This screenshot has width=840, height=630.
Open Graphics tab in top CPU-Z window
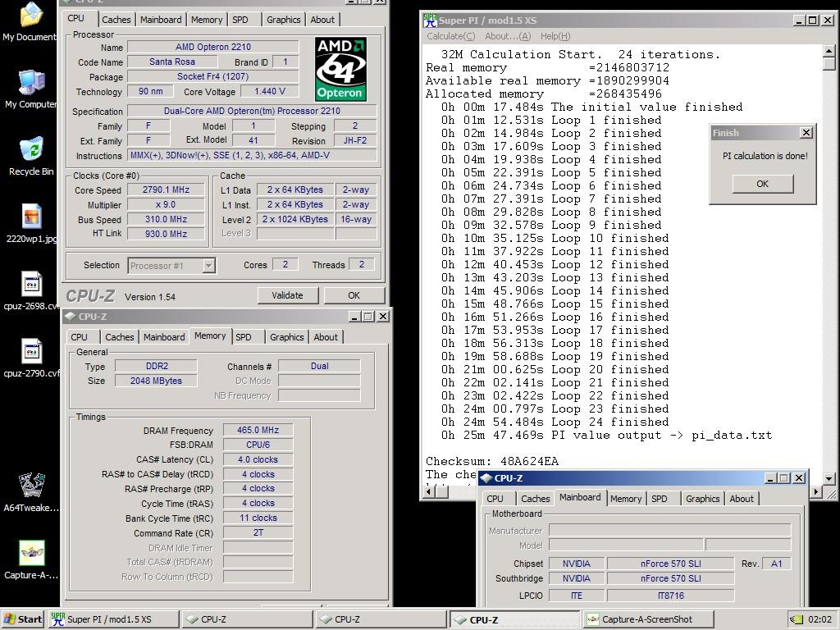click(283, 20)
